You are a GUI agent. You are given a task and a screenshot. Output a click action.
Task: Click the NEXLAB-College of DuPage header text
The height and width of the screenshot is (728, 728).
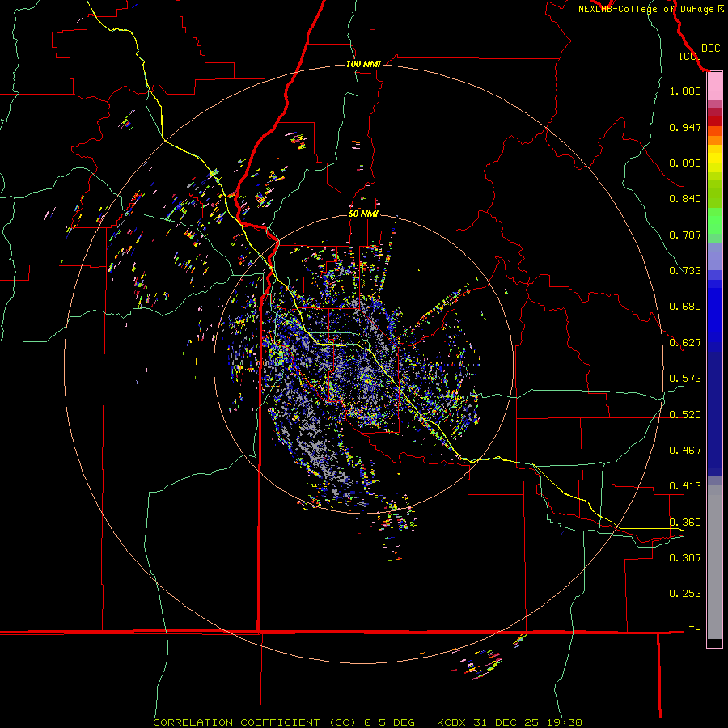point(645,9)
